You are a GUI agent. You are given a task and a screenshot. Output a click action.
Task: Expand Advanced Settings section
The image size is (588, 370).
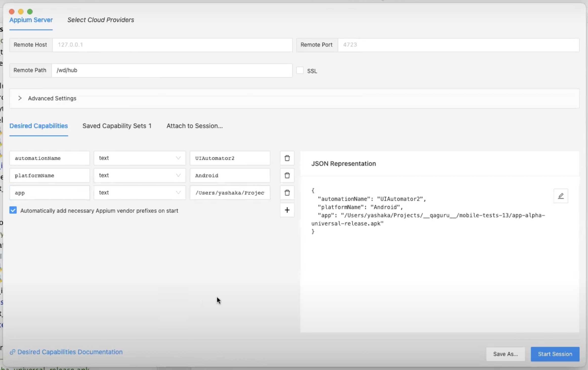[20, 98]
